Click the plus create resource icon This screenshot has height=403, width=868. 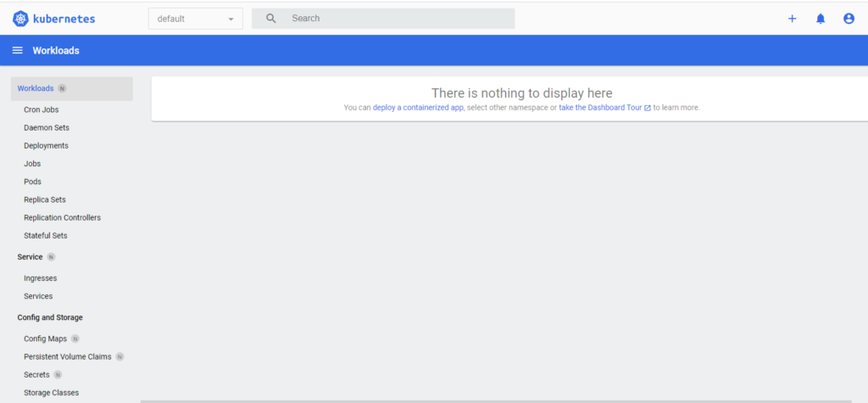tap(793, 19)
